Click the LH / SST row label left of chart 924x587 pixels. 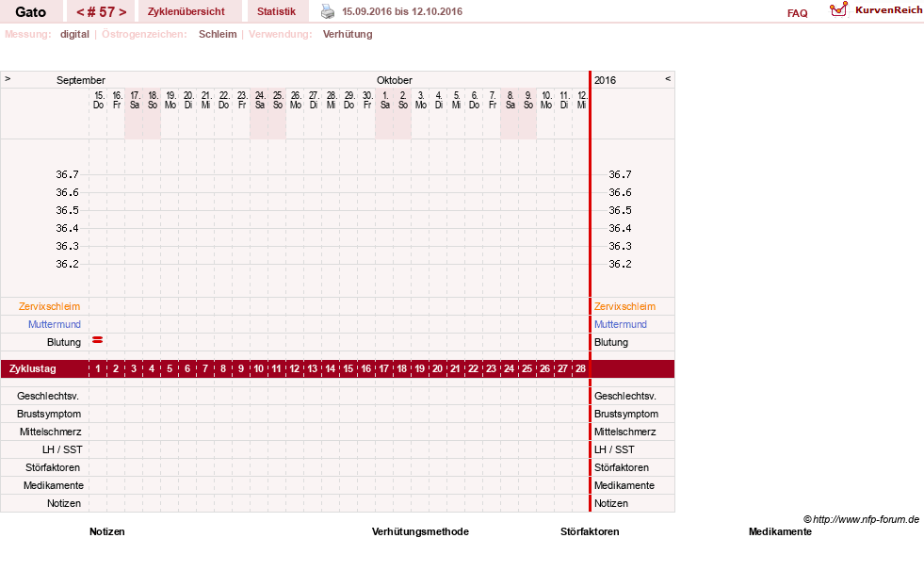(62, 449)
